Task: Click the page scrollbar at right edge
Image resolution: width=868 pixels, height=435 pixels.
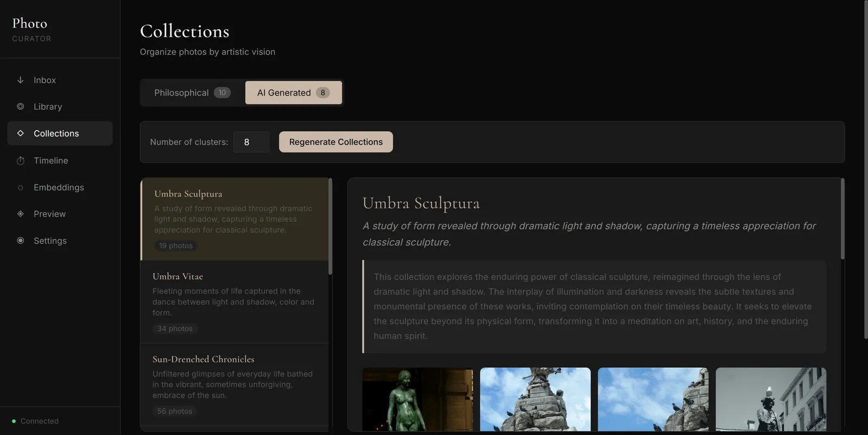Action: [x=866, y=170]
